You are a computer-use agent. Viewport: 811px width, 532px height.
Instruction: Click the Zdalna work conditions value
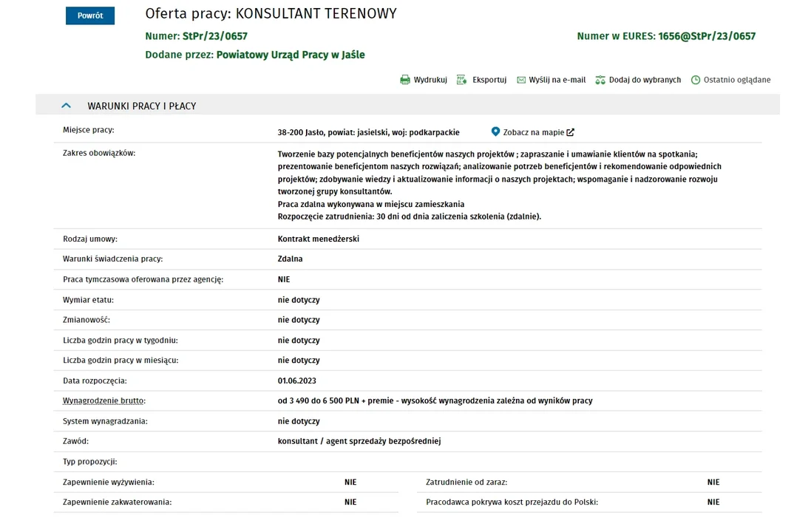[x=290, y=259]
